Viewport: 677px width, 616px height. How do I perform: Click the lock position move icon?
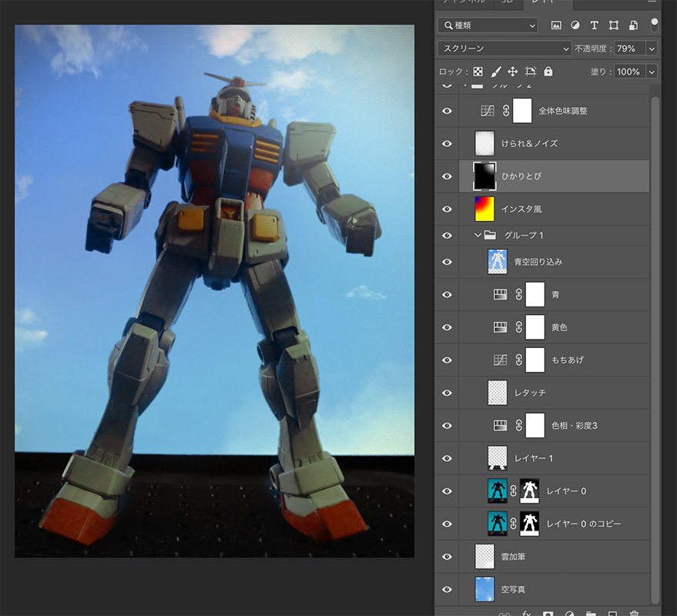tap(513, 72)
